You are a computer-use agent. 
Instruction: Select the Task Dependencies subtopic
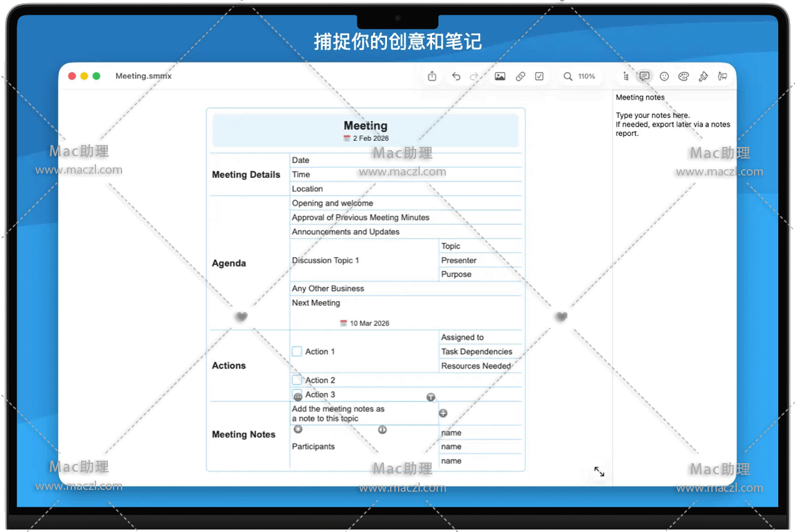point(481,352)
